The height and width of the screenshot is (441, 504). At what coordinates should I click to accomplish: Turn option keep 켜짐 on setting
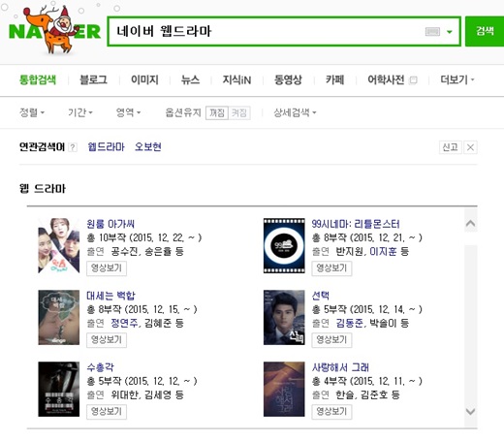[x=239, y=113]
